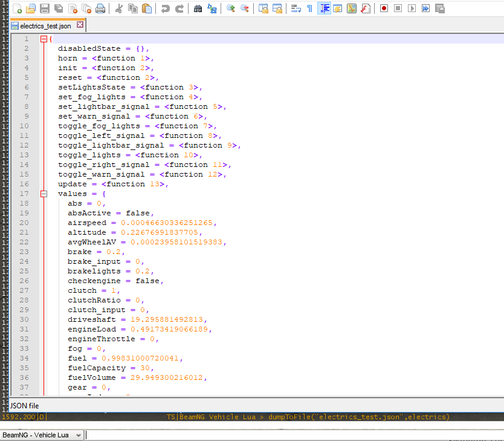Paste from clipboard icon
504x441 pixels.
[x=147, y=8]
